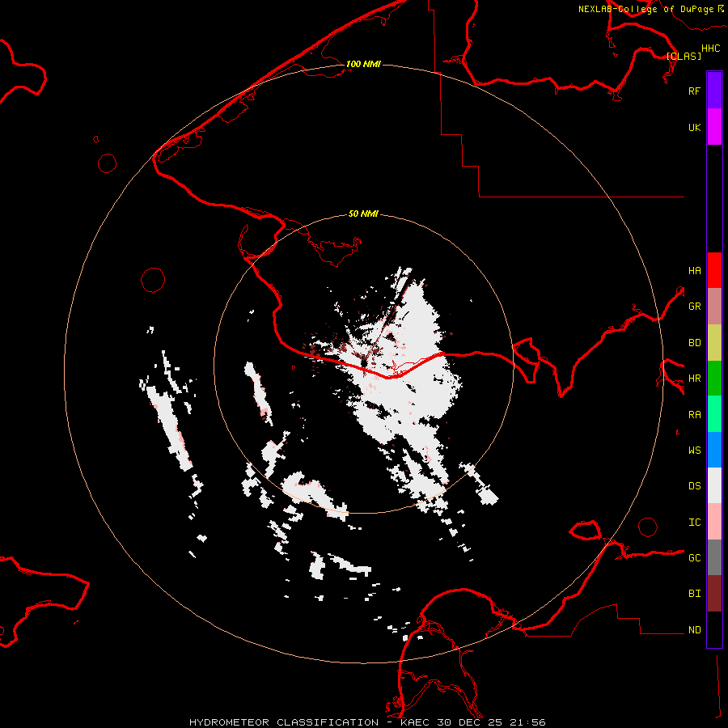
Task: Click the GR legend label
Action: point(694,307)
